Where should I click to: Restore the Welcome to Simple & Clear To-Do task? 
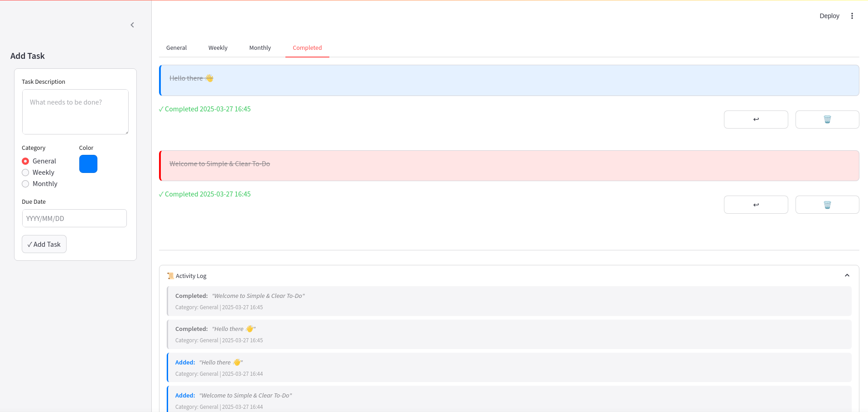click(756, 205)
